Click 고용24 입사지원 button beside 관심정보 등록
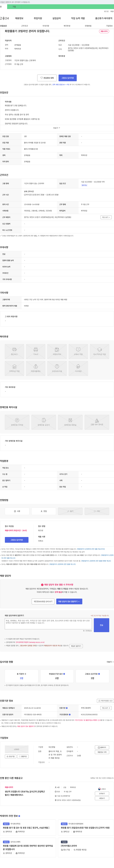Viewport: 114px width, 868px height. click(x=68, y=78)
